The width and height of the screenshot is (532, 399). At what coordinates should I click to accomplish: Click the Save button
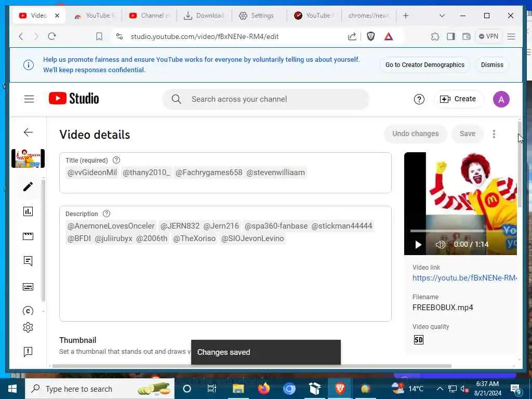pyautogui.click(x=467, y=134)
